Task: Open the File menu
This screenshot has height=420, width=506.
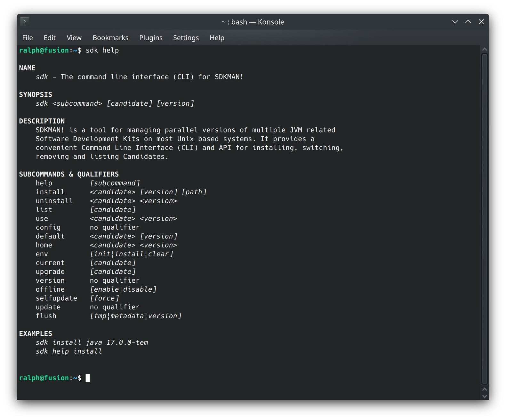Action: pyautogui.click(x=28, y=38)
